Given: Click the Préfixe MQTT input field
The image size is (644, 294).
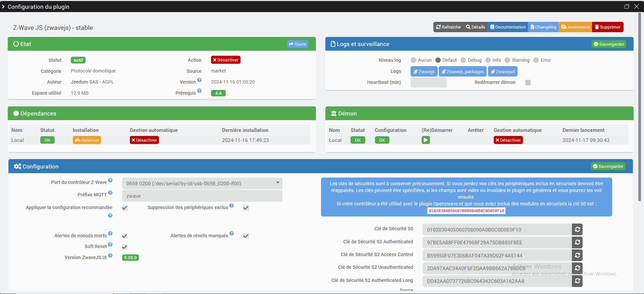Looking at the screenshot, I should 202,196.
